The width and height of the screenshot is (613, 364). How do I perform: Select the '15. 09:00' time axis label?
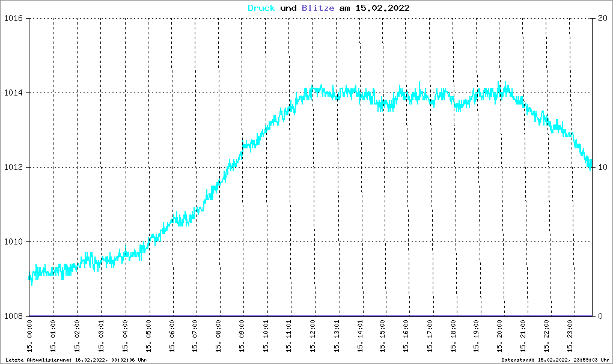click(x=242, y=336)
